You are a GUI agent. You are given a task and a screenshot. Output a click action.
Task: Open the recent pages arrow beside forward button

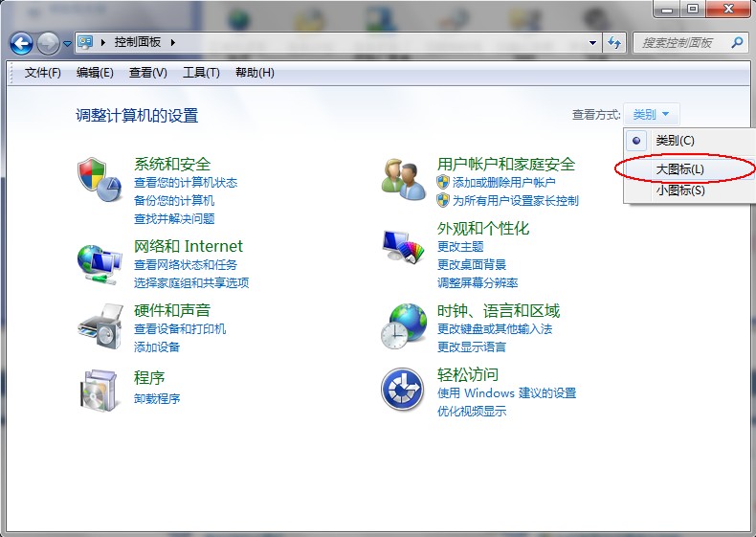67,44
